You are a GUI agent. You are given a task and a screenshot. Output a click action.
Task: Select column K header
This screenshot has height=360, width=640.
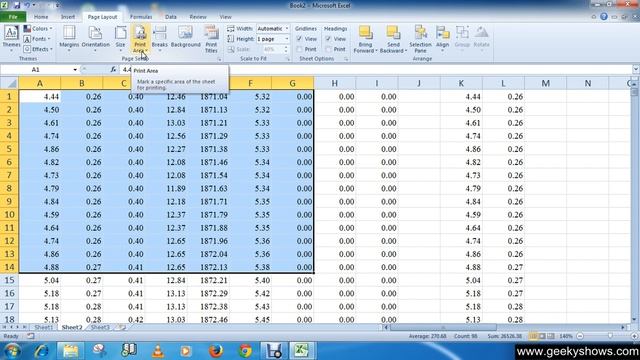461,83
